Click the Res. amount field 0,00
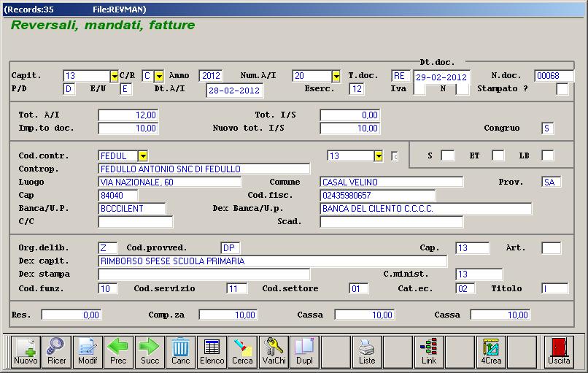Viewport: 588px width, 373px height. [71, 315]
